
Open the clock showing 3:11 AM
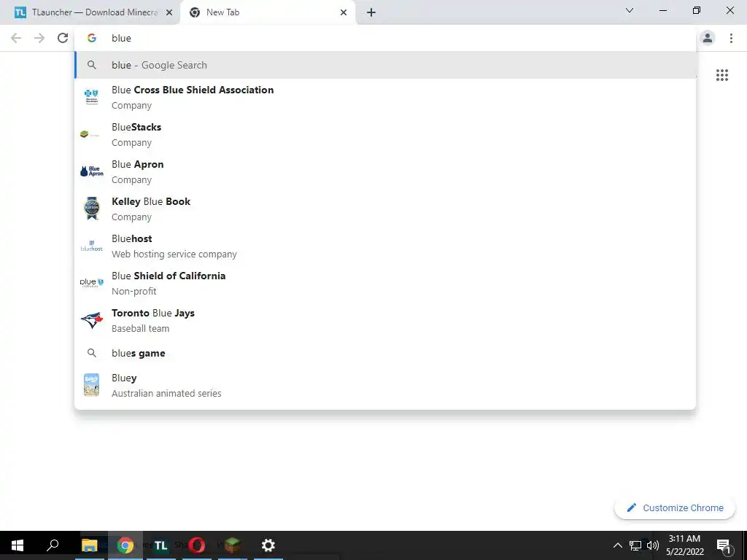[x=684, y=545]
